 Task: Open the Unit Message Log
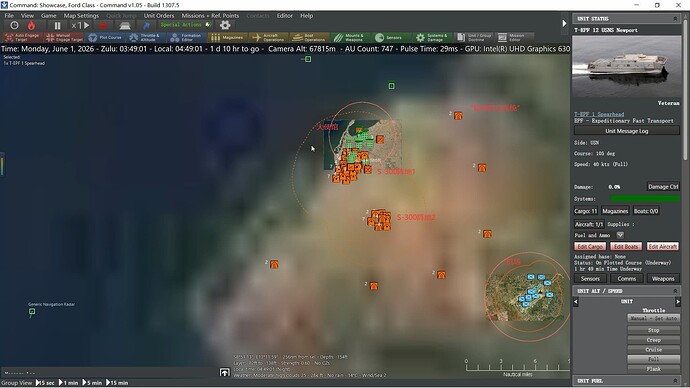627,131
